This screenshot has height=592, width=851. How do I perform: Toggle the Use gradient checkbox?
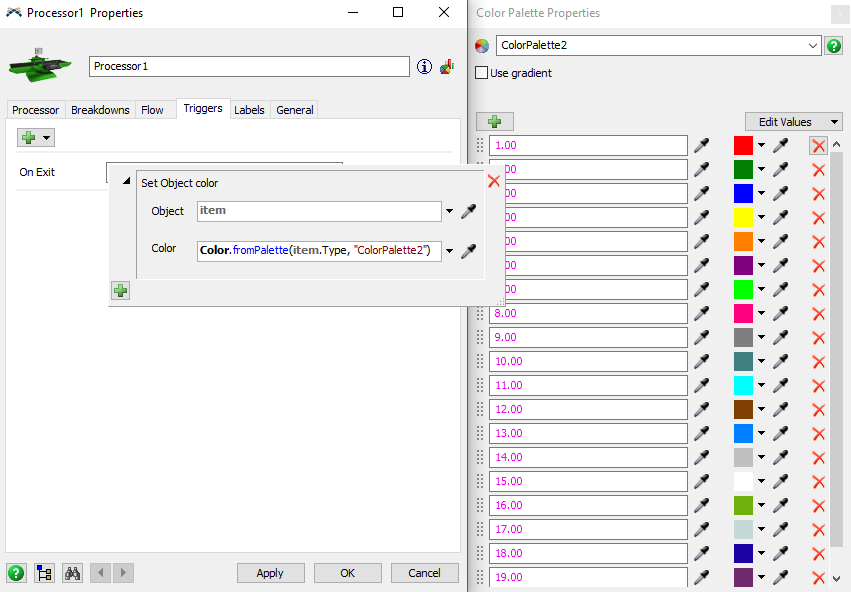481,73
